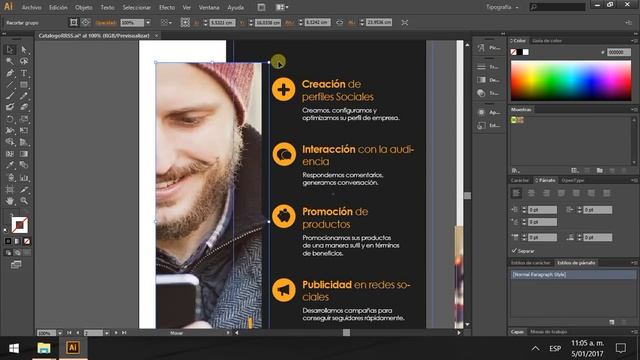
Task: Click the Edit Contents icon in control bar
Action: click(85, 22)
